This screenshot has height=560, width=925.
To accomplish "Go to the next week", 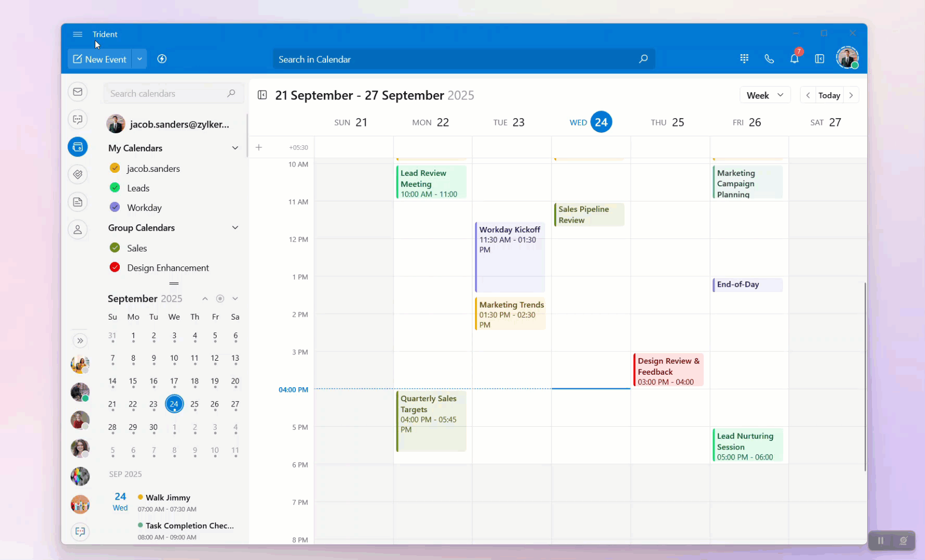I will point(851,95).
